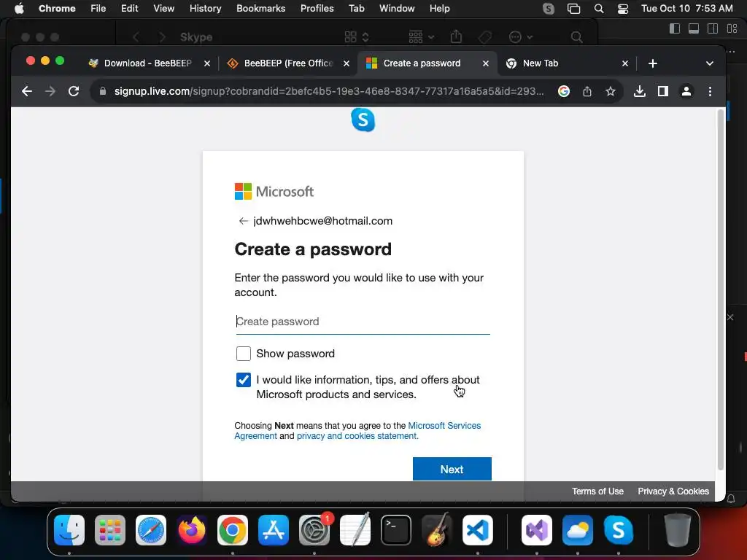This screenshot has width=747, height=560.
Task: Open TextEdit from the dock
Action: (355, 530)
